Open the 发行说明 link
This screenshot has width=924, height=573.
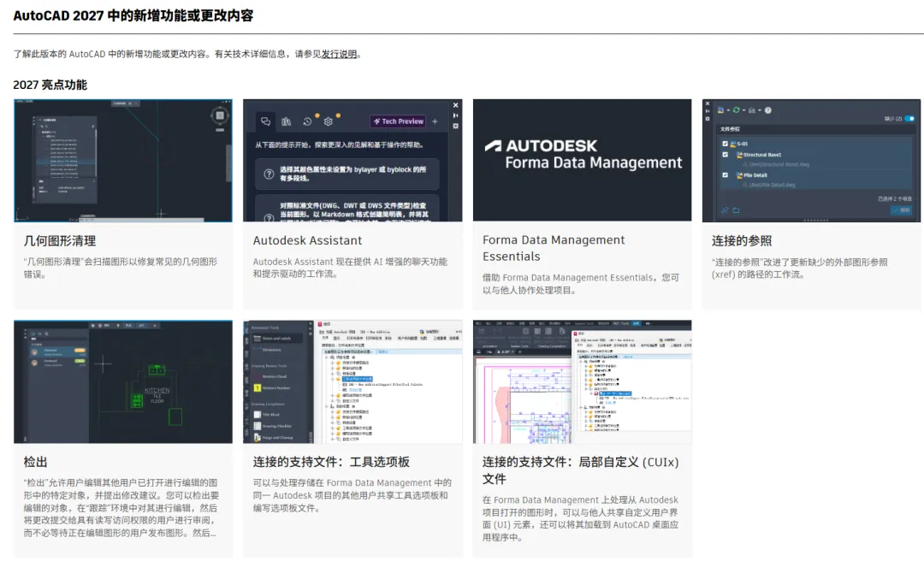click(x=339, y=54)
